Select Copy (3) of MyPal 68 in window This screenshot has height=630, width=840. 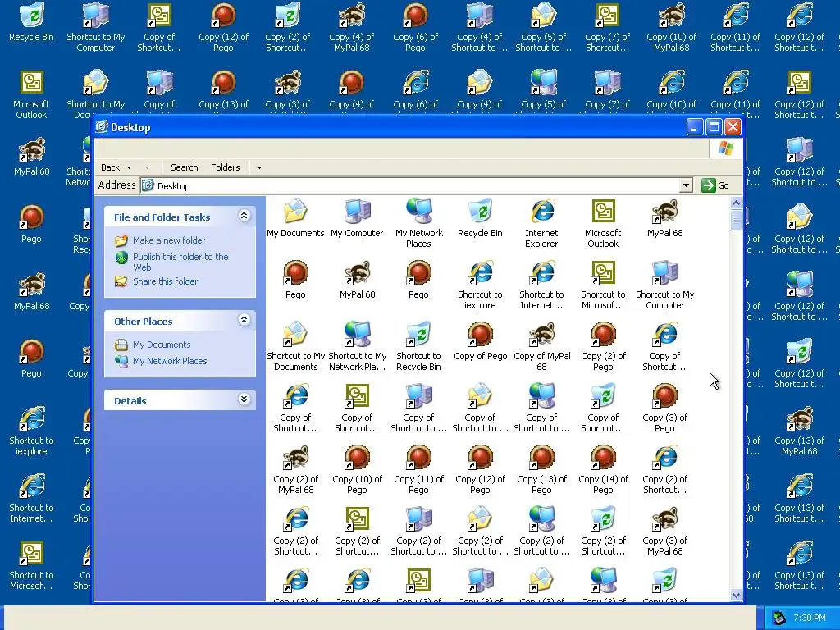pyautogui.click(x=664, y=532)
